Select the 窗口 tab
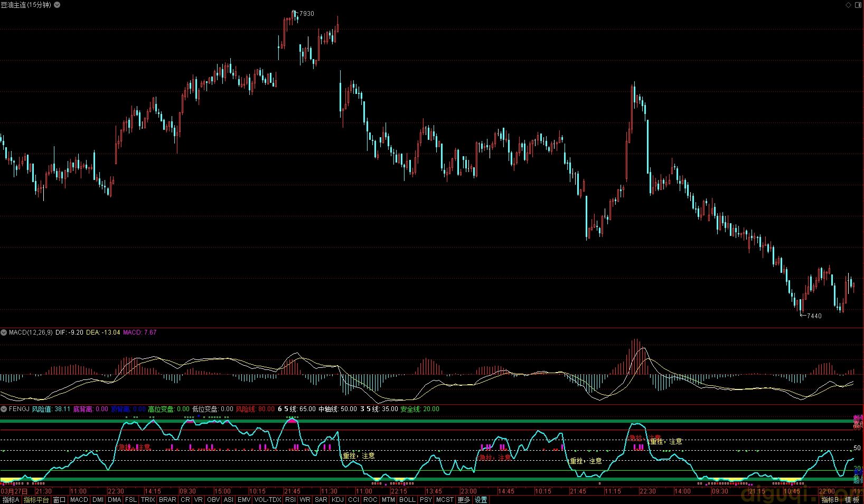Screen dimensions: 864x504 60,500
